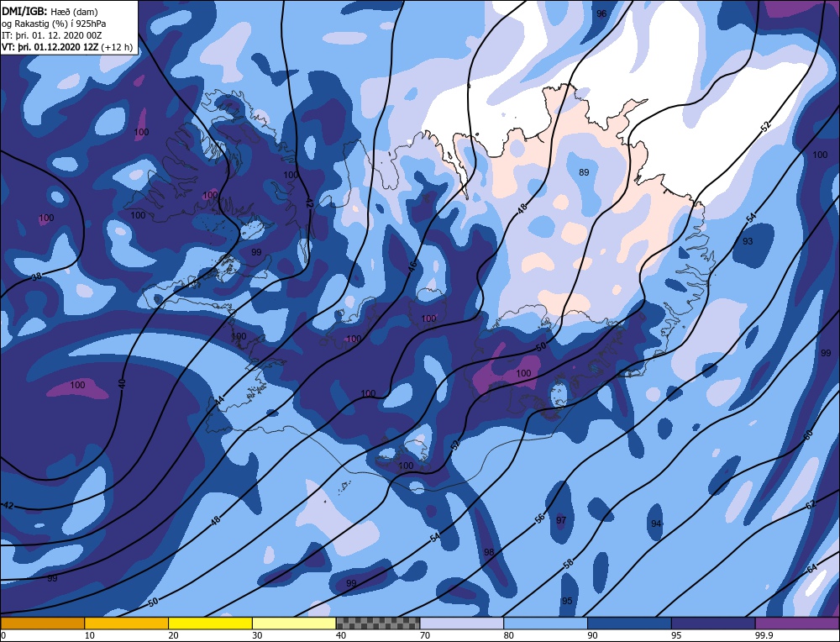Click the '10' legend tick label
Image resolution: width=840 pixels, height=642 pixels.
pyautogui.click(x=90, y=635)
